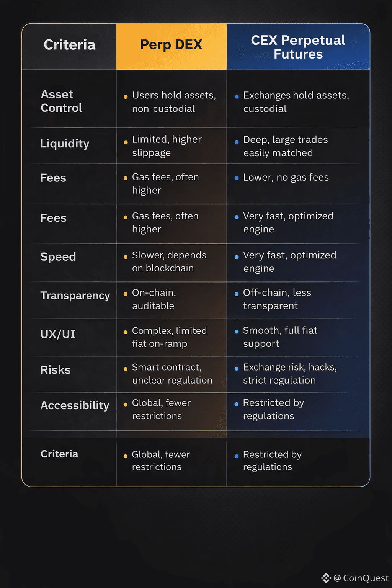Click the yellow bullet beside Users hold assets
The image size is (392, 588).
coord(126,97)
